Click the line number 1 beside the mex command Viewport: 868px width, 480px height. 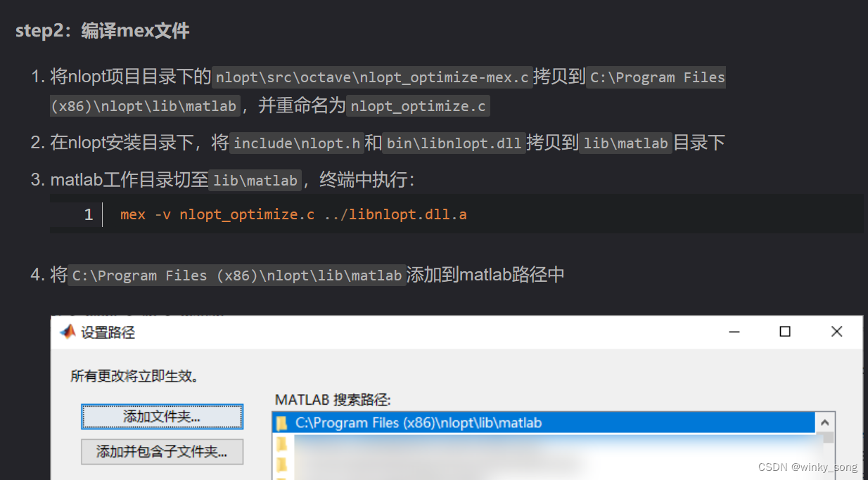click(x=88, y=214)
